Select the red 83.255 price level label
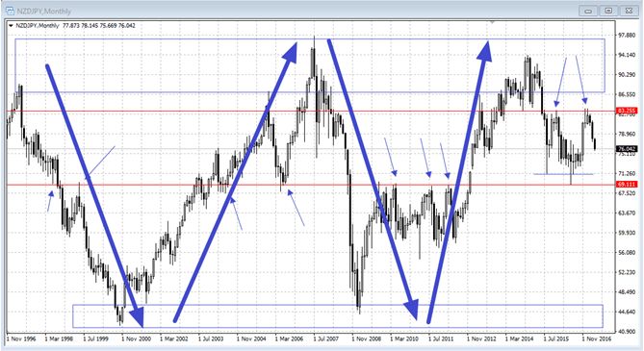The width and height of the screenshot is (644, 351). [x=627, y=111]
